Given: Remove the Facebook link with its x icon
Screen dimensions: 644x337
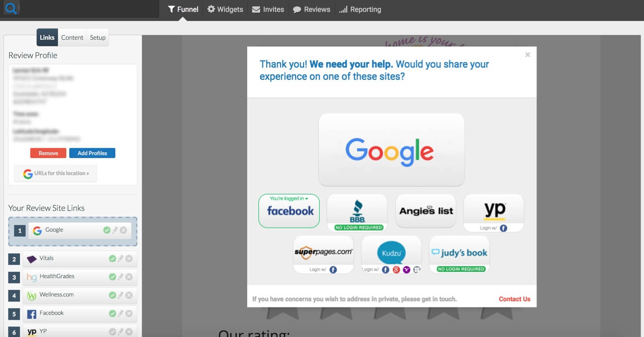Looking at the screenshot, I should point(129,313).
